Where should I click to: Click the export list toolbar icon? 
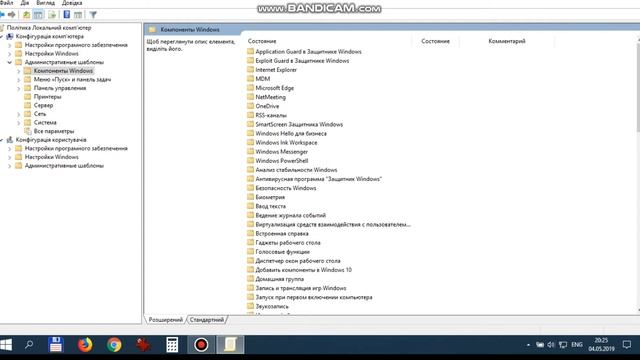click(x=52, y=15)
